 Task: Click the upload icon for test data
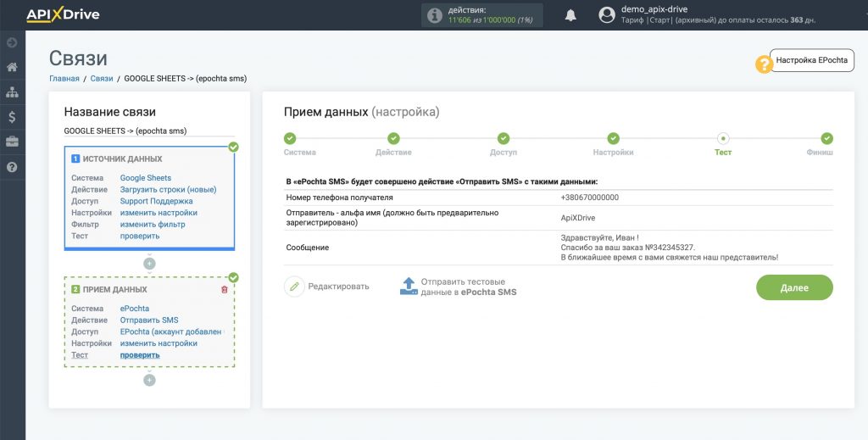pos(409,287)
